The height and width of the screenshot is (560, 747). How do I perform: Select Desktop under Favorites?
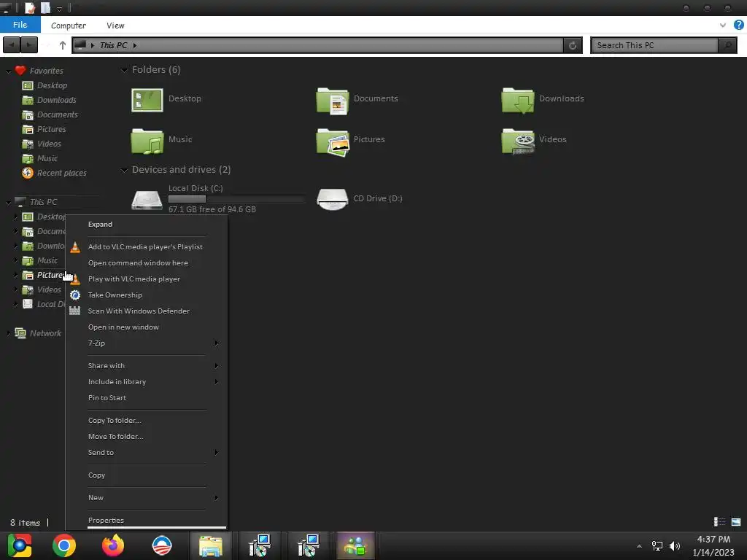pyautogui.click(x=52, y=85)
